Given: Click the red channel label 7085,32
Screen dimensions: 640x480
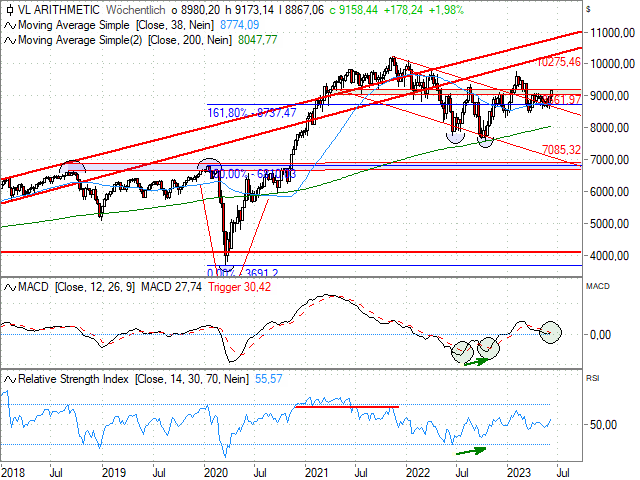Looking at the screenshot, I should pos(562,150).
